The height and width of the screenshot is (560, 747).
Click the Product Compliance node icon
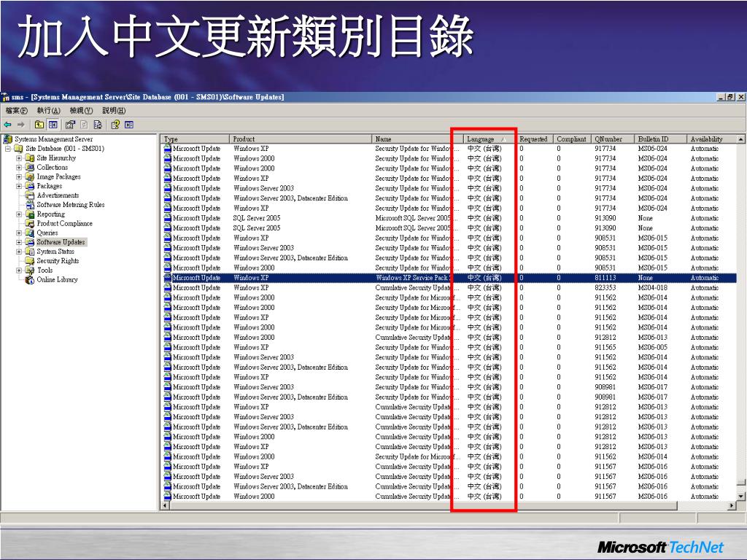(29, 223)
